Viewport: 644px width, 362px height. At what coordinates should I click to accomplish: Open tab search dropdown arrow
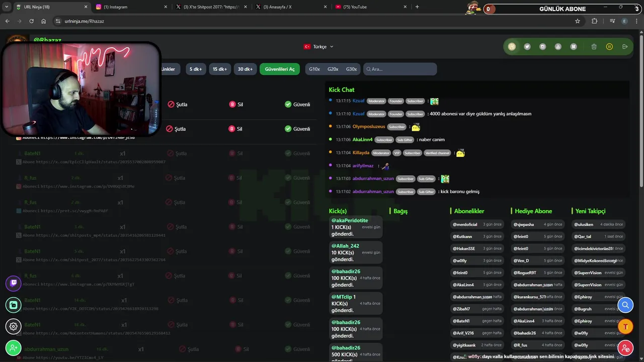click(x=7, y=7)
